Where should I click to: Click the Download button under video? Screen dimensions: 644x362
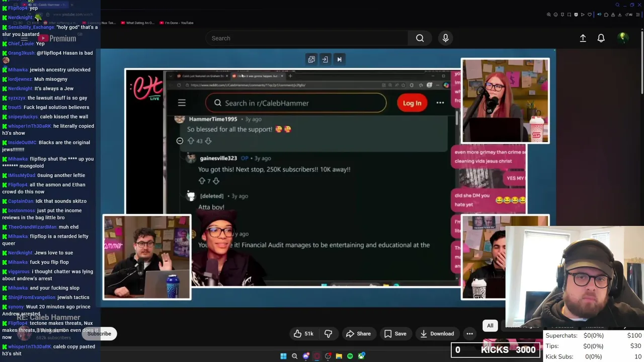pyautogui.click(x=437, y=333)
